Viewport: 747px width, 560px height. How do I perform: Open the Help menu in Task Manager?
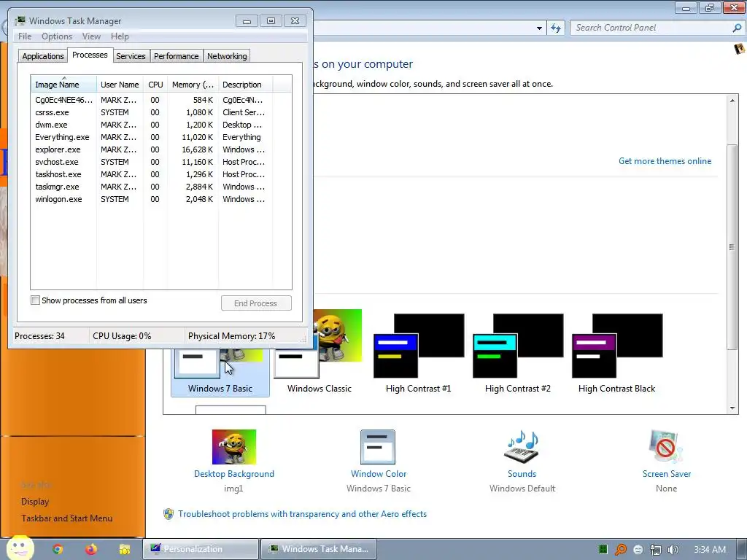click(x=120, y=36)
